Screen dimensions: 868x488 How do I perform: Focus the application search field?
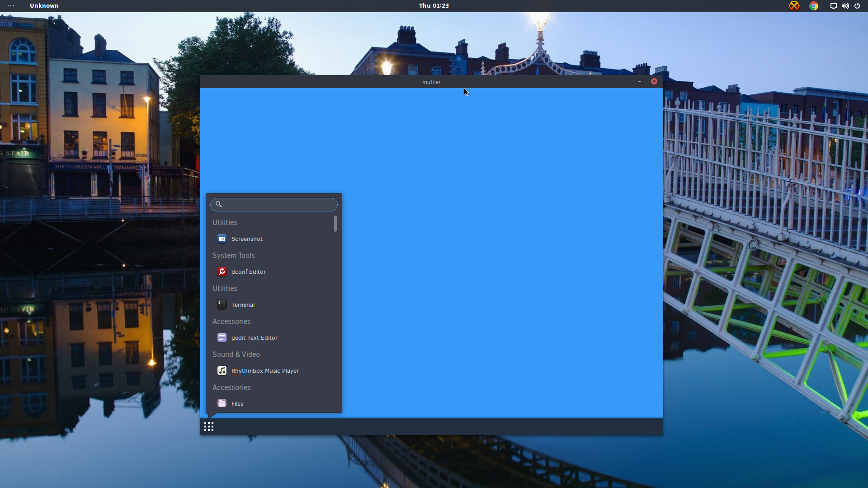pos(274,204)
